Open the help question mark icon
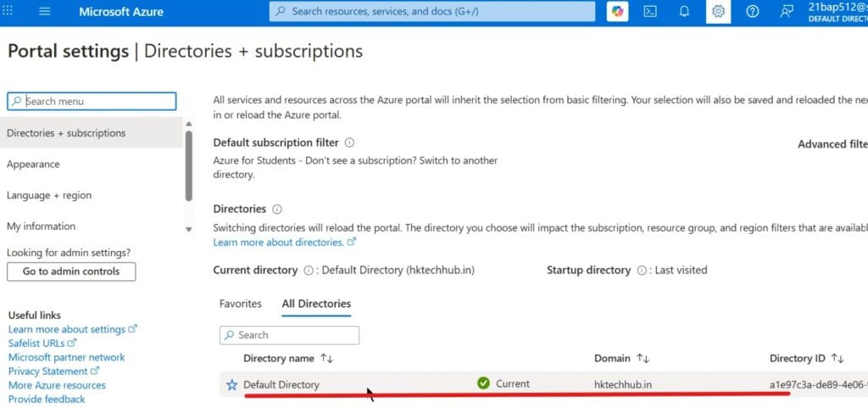Viewport: 868px width, 419px height. (x=753, y=11)
